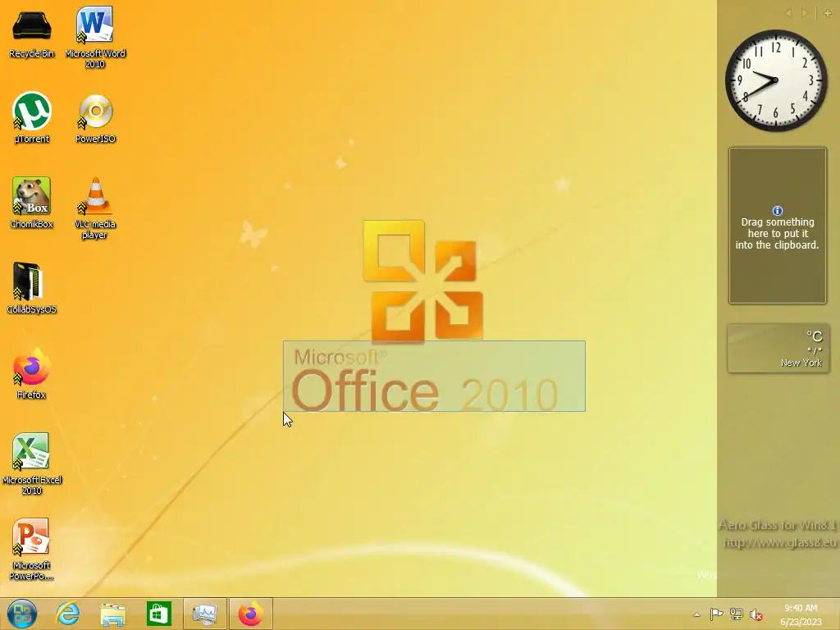The height and width of the screenshot is (630, 840).
Task: Select VLC media player shortcut
Action: [x=95, y=208]
